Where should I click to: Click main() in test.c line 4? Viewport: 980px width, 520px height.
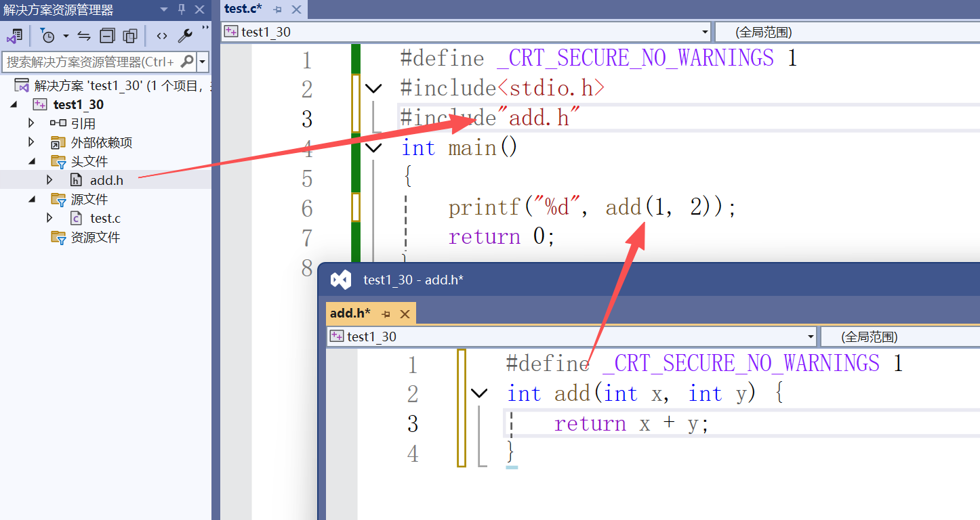[x=483, y=148]
